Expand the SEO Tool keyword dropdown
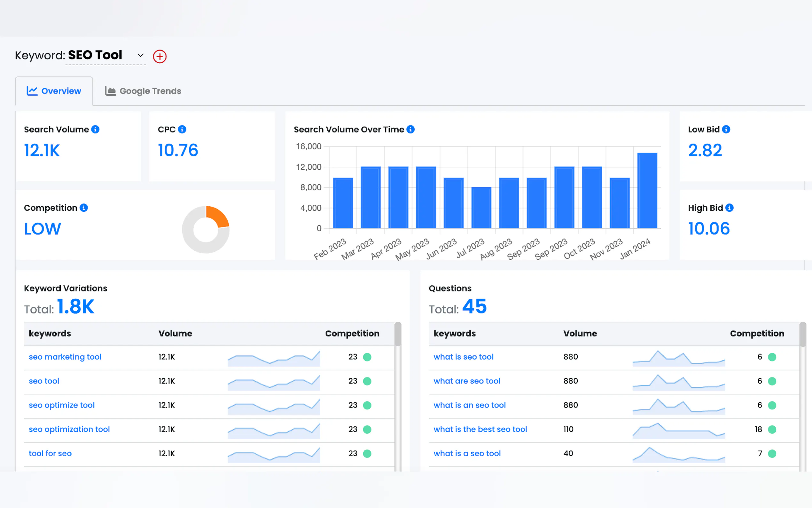This screenshot has width=812, height=508. coord(140,55)
